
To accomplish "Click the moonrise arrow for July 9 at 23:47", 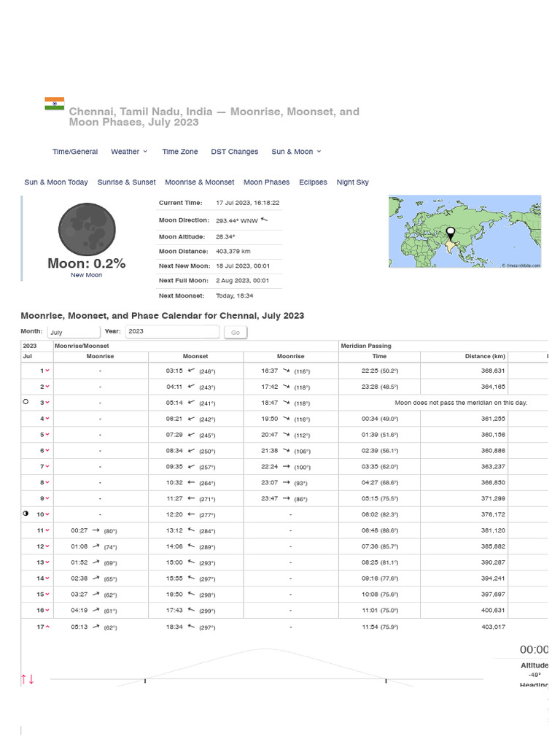I will [x=286, y=498].
